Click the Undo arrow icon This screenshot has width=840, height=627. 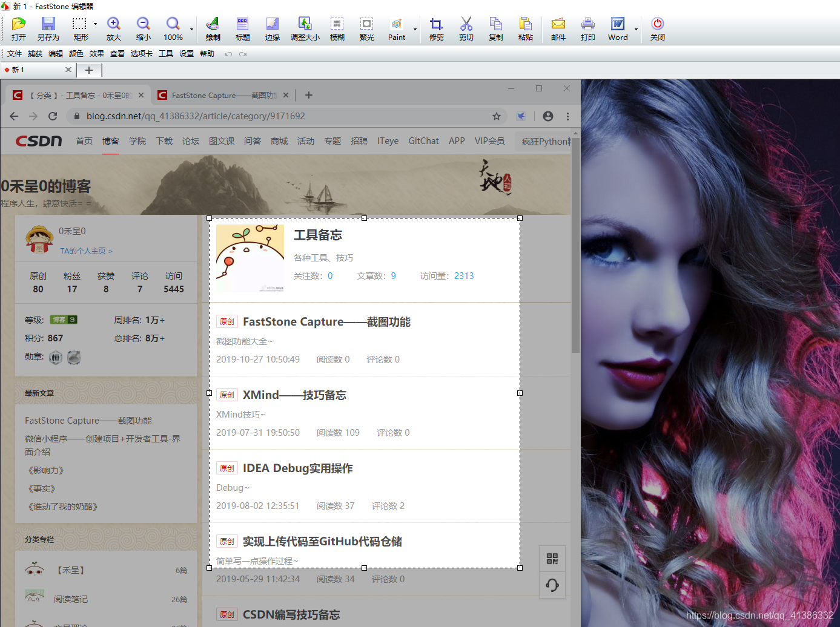(x=228, y=54)
